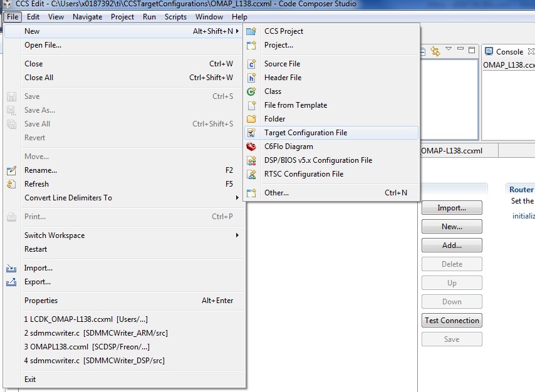The height and width of the screenshot is (392, 535).
Task: Click the New... button
Action: pyautogui.click(x=452, y=227)
